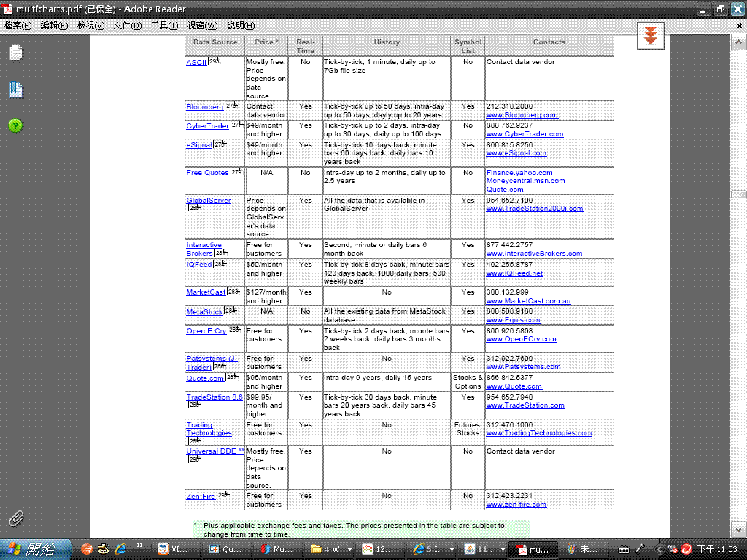Open the Bookmarks panel icon

[16, 90]
